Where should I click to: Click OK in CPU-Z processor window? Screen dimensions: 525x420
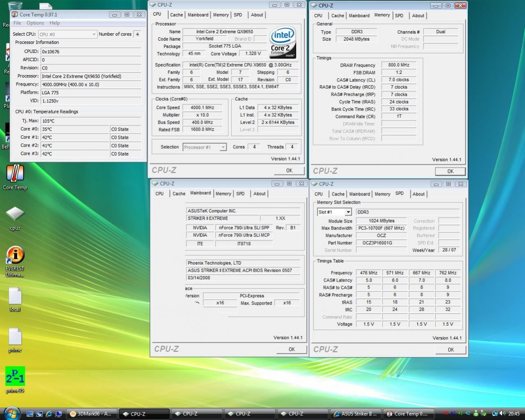[289, 170]
